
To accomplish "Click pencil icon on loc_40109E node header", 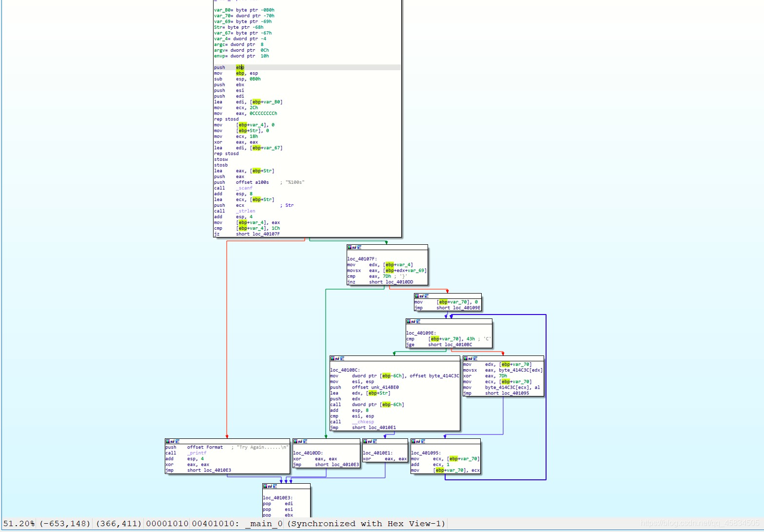I will pyautogui.click(x=413, y=321).
